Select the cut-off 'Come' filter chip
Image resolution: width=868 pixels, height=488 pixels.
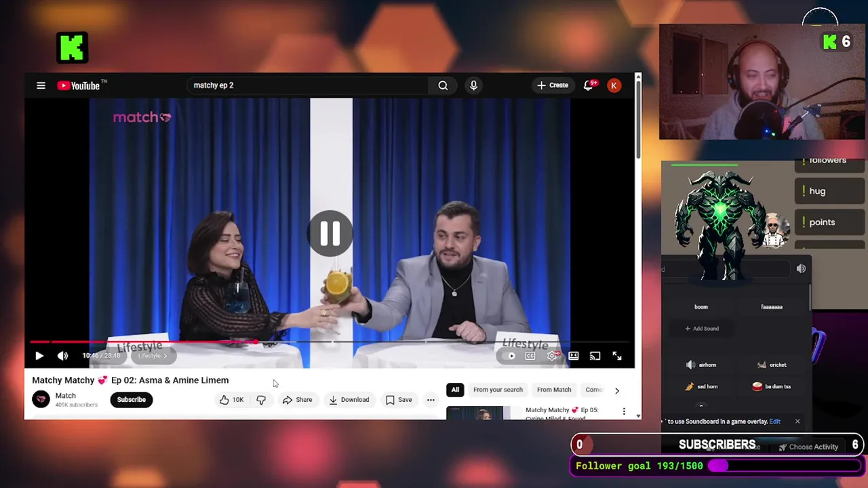coord(593,390)
